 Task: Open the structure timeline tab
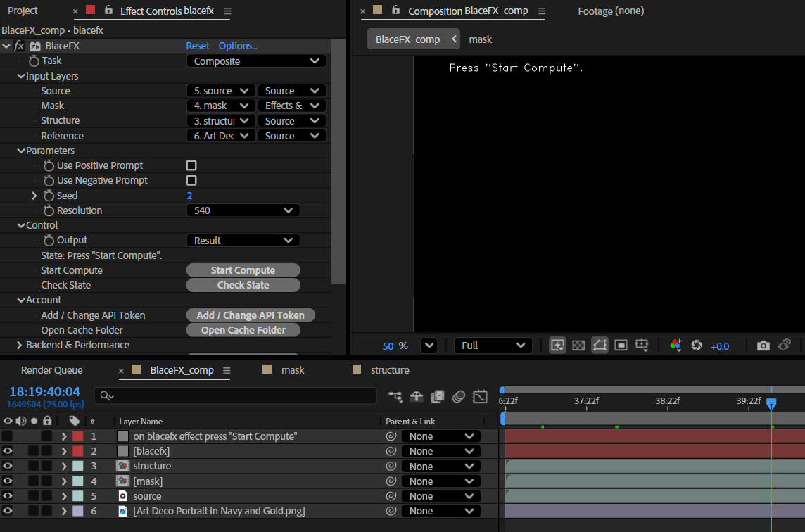(390, 370)
